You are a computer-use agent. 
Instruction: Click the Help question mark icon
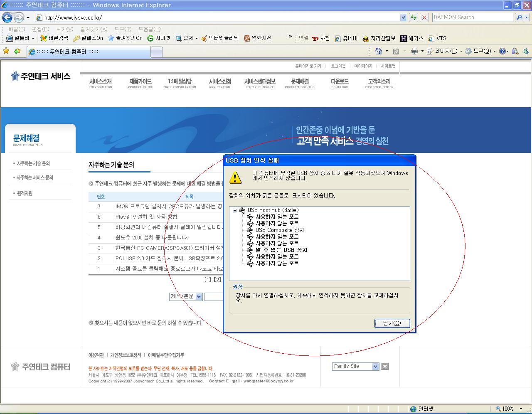502,51
